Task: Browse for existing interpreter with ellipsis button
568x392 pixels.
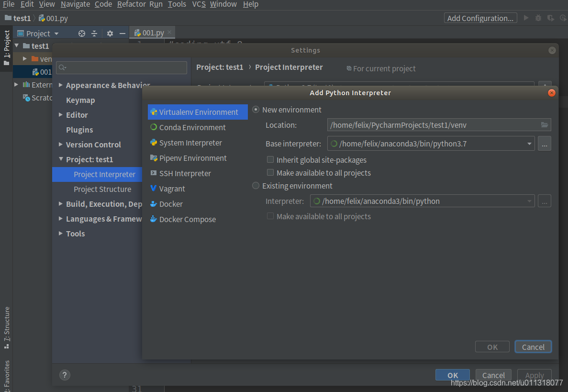Action: (x=544, y=201)
